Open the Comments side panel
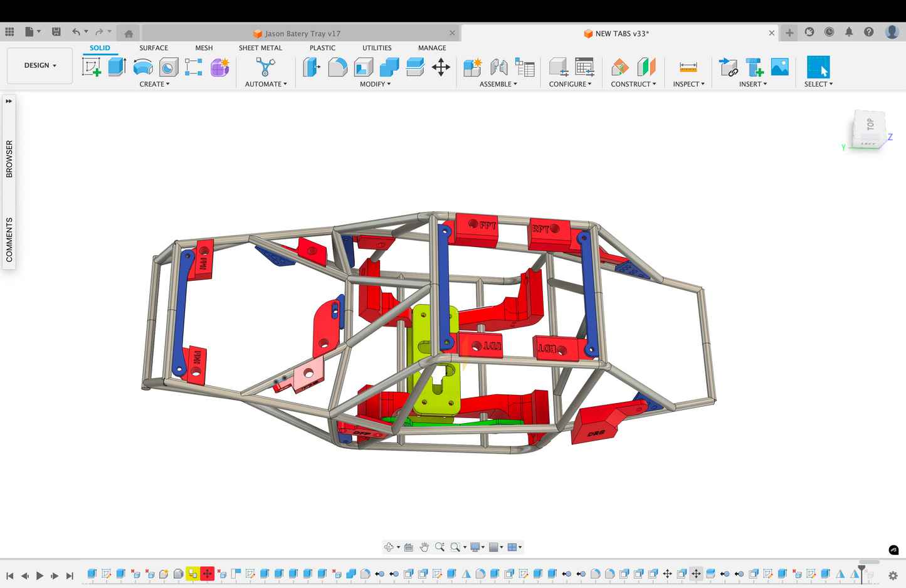 click(x=9, y=239)
